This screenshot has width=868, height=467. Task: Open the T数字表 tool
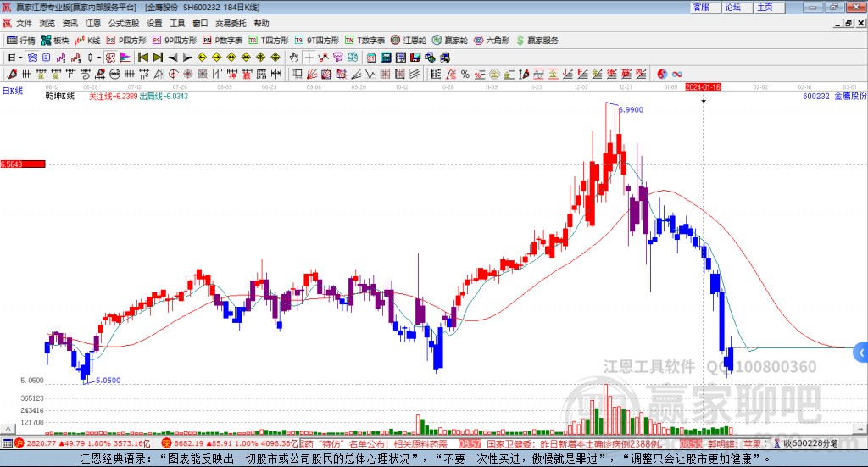(364, 41)
